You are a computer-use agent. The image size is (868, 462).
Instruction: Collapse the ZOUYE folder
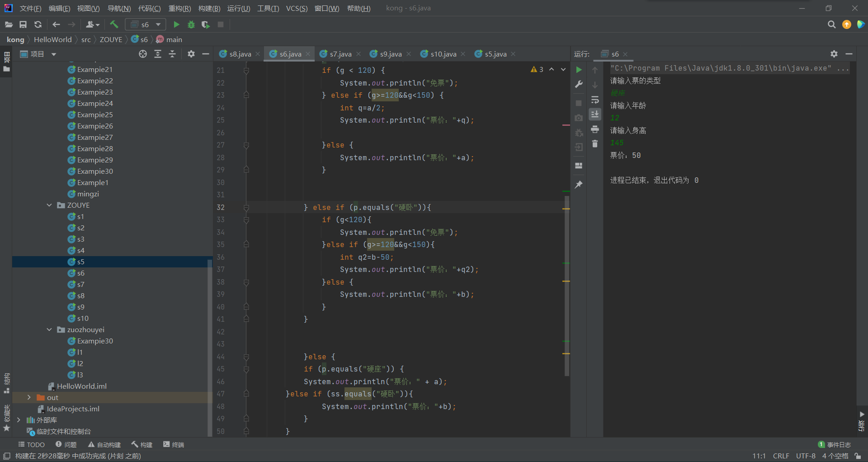pyautogui.click(x=49, y=205)
